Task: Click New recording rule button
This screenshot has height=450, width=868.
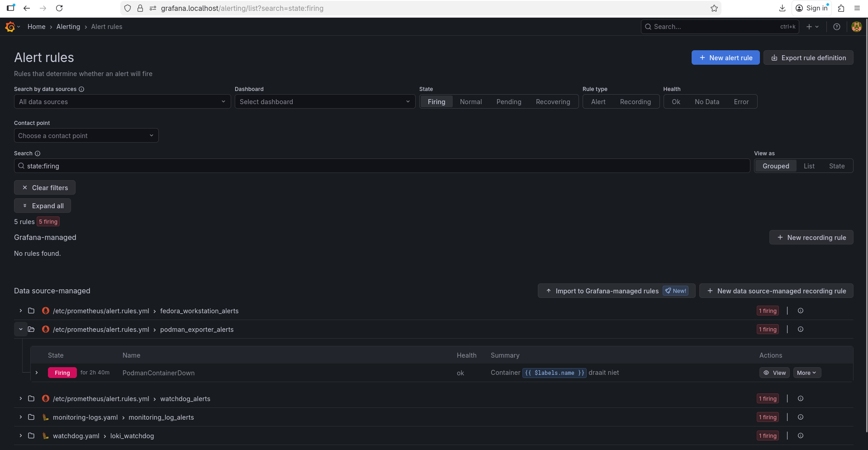Action: [811, 237]
